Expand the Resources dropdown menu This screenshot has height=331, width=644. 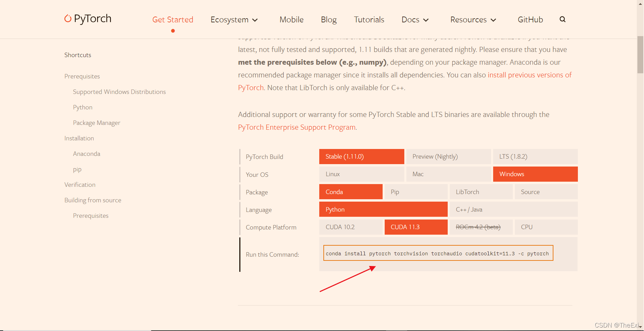point(473,20)
